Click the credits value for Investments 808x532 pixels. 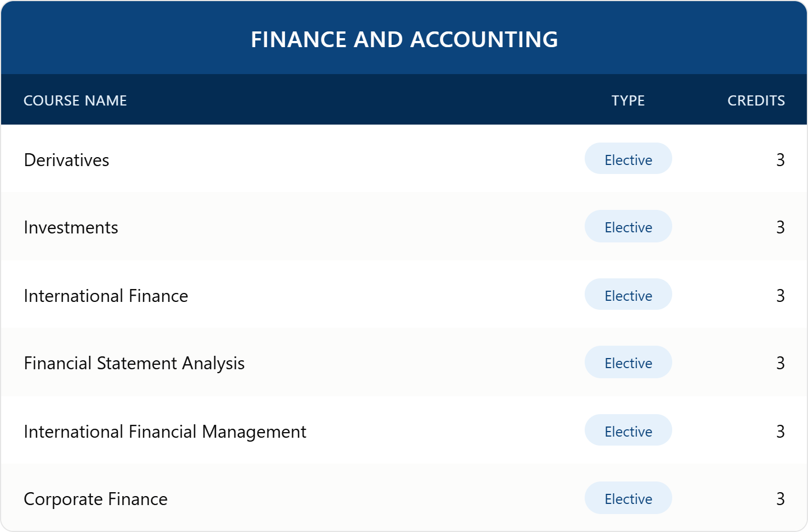point(781,227)
